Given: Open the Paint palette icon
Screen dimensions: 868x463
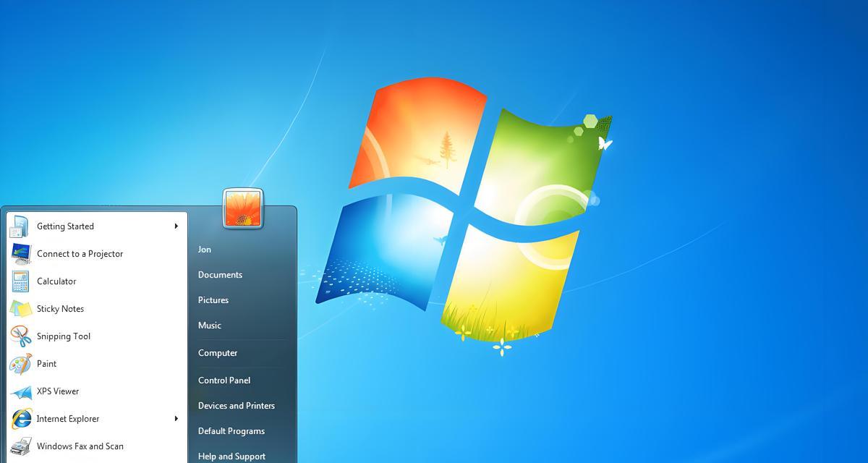Looking at the screenshot, I should coord(20,364).
